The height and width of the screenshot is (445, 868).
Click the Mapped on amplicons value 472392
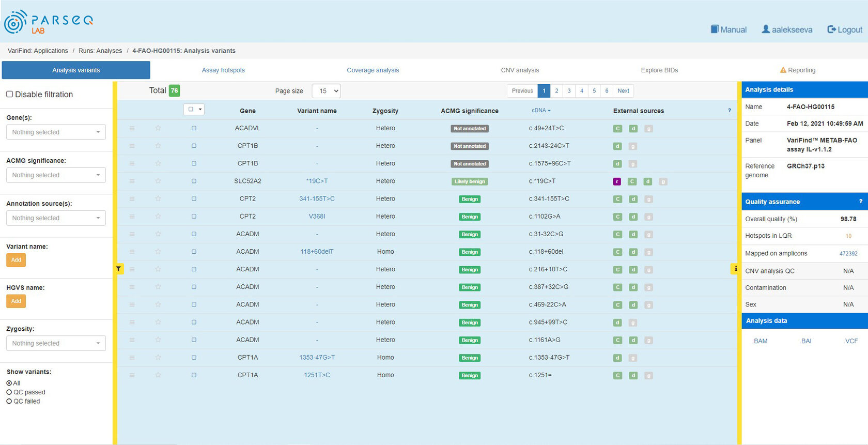[x=848, y=254]
